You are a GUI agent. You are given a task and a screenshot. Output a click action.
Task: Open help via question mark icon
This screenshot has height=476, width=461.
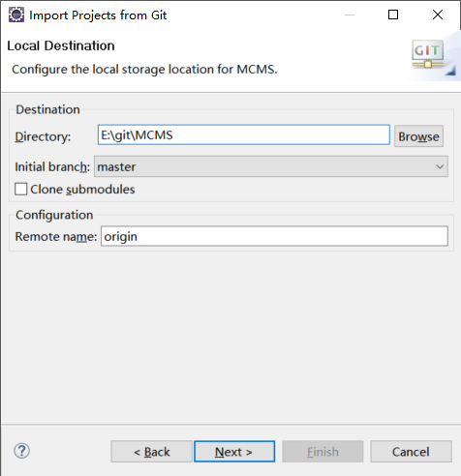click(22, 451)
